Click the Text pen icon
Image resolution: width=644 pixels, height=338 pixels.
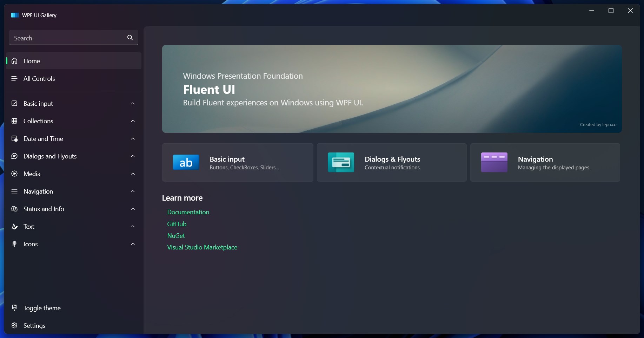[x=14, y=226]
